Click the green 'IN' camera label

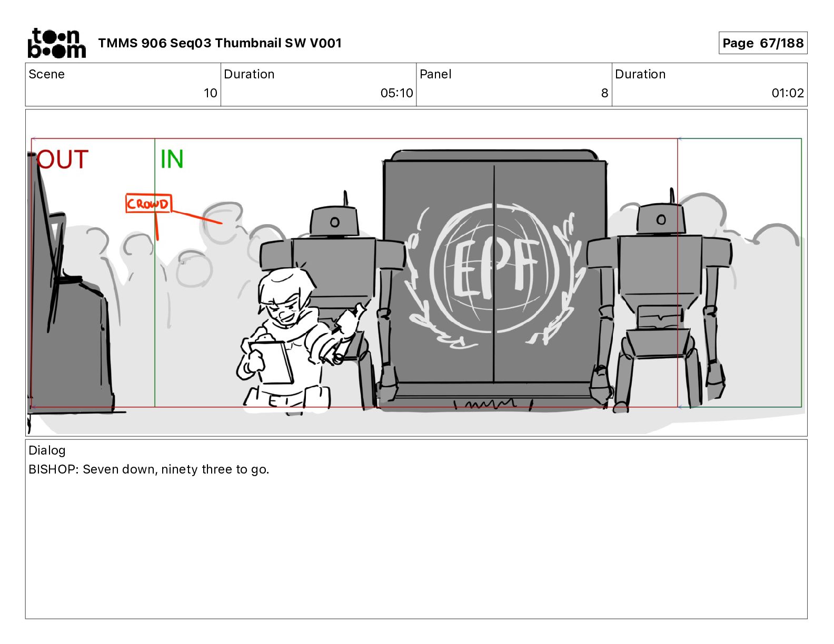pos(172,159)
